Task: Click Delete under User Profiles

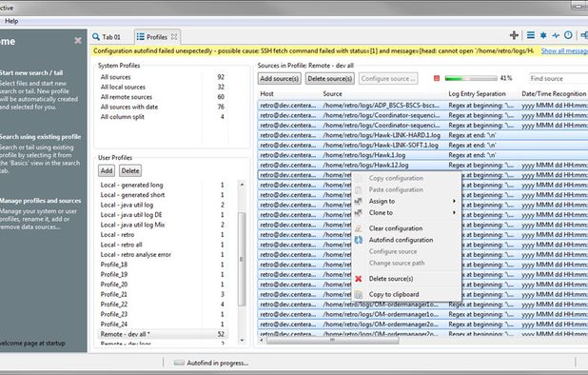Action: (x=130, y=170)
